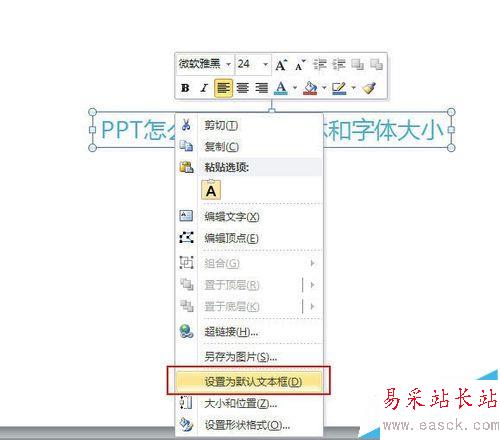Click the clipboard paste options icon
500x440 pixels.
coord(186,167)
